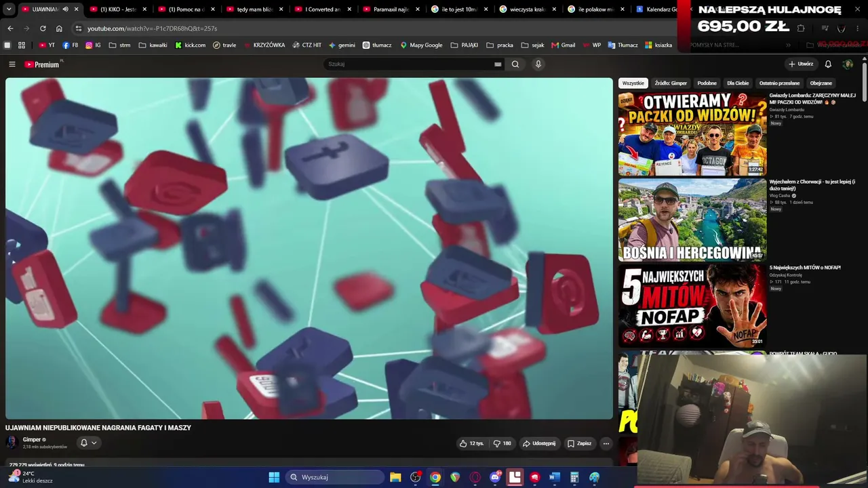Open the 'OTWIERAMY PACZKI OD WIDZÓW' thumbnail
This screenshot has width=868, height=488.
pos(692,134)
